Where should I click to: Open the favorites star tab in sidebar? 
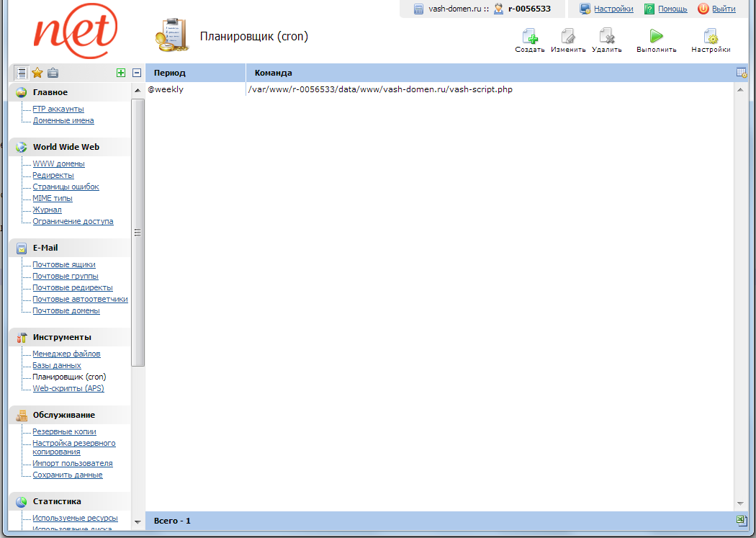click(37, 73)
